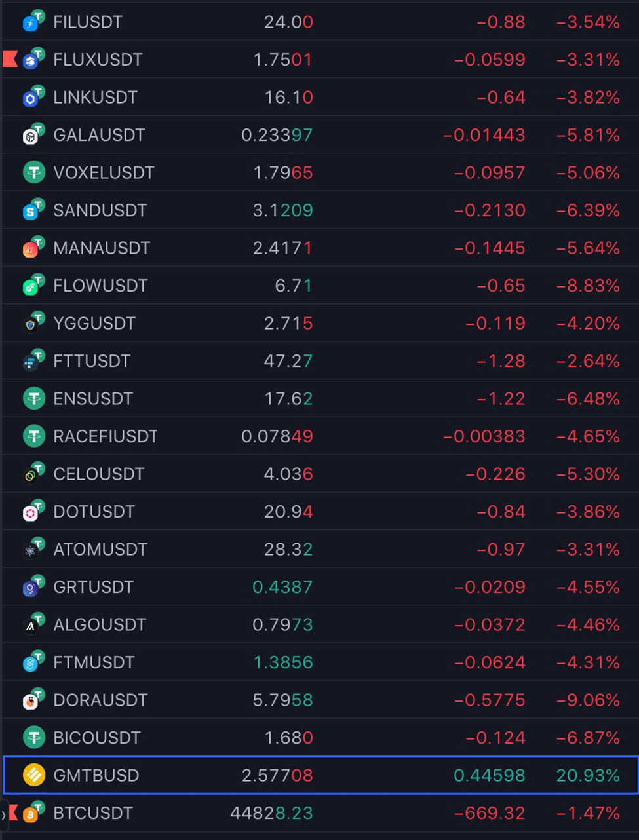Select FLOWUSDT from the watchlist
Screen dimensions: 639x840
320,286
